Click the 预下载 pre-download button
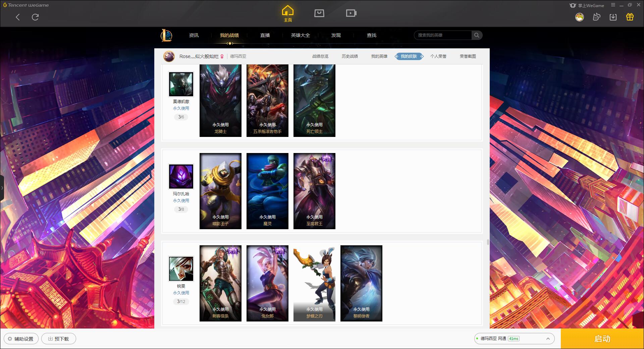This screenshot has width=644, height=349. [59, 339]
